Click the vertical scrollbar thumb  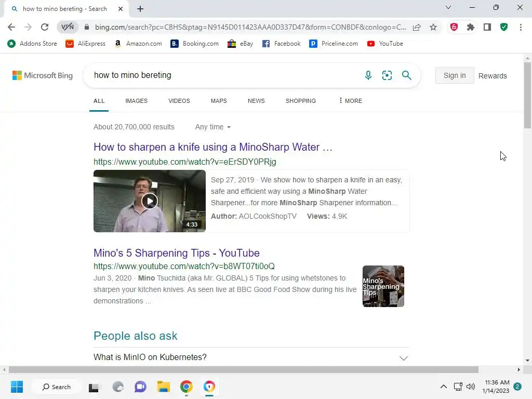point(527,96)
